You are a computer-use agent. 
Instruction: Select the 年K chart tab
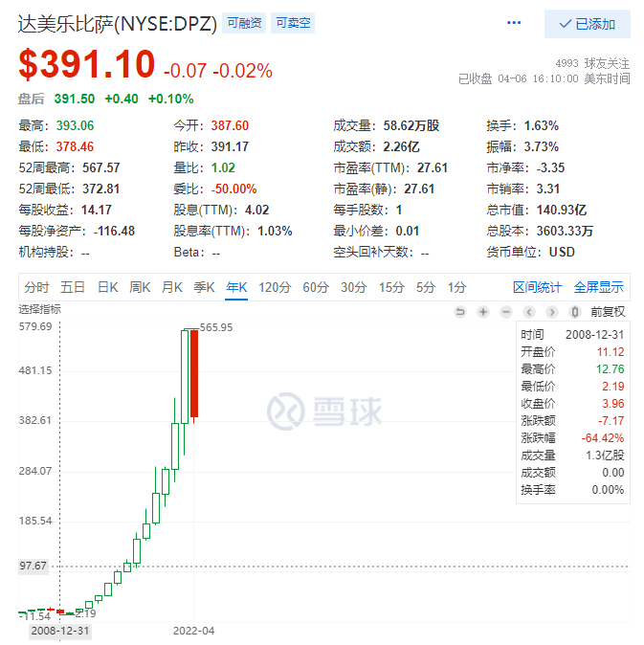pos(236,287)
